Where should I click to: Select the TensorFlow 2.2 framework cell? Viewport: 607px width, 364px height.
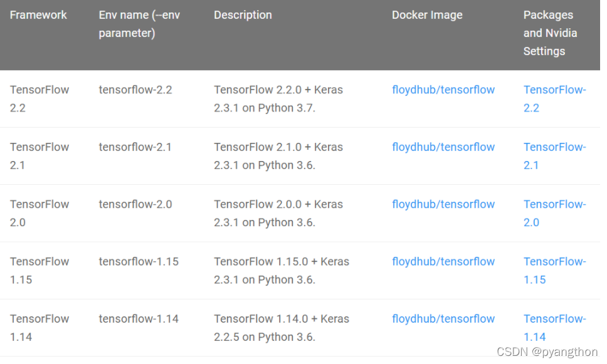[x=40, y=98]
